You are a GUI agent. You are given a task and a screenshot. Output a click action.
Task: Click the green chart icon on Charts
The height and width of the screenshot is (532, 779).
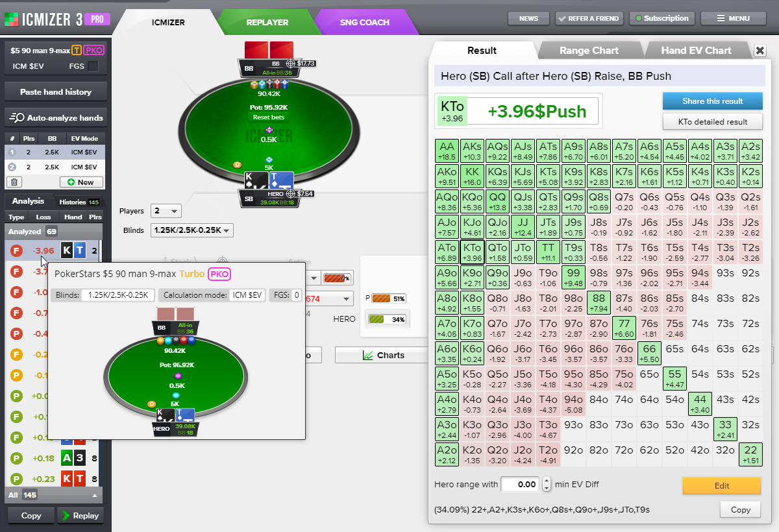click(x=367, y=355)
